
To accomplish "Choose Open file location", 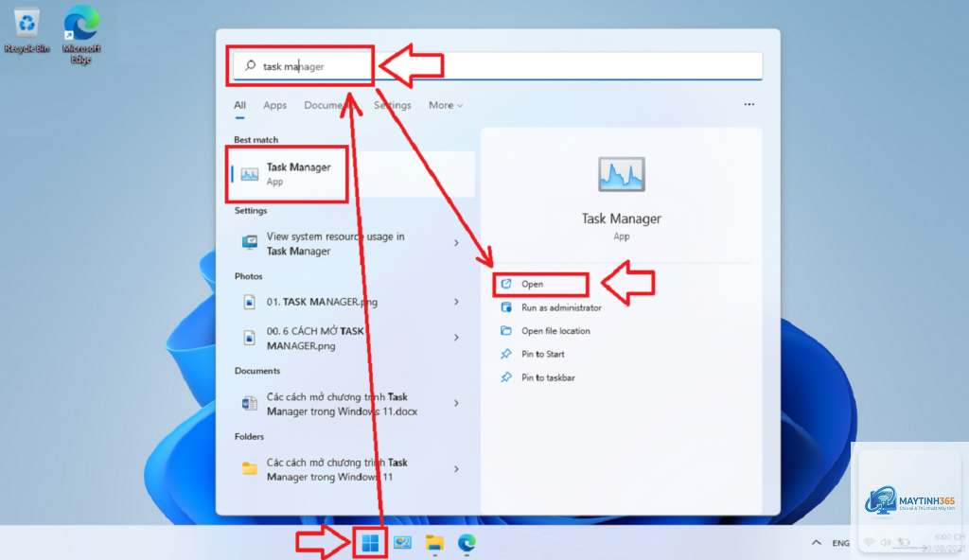I will coord(555,331).
